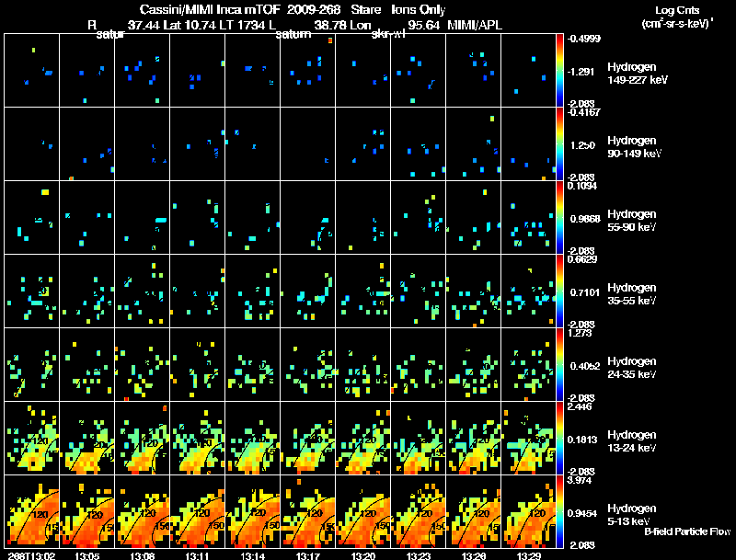Click the '0.1813' colorbar midpoint value
Image resolution: width=736 pixels, height=560 pixels.
click(x=582, y=440)
